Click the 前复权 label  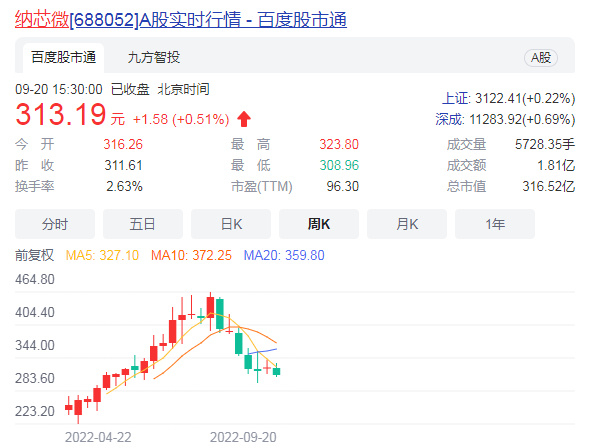pyautogui.click(x=34, y=255)
